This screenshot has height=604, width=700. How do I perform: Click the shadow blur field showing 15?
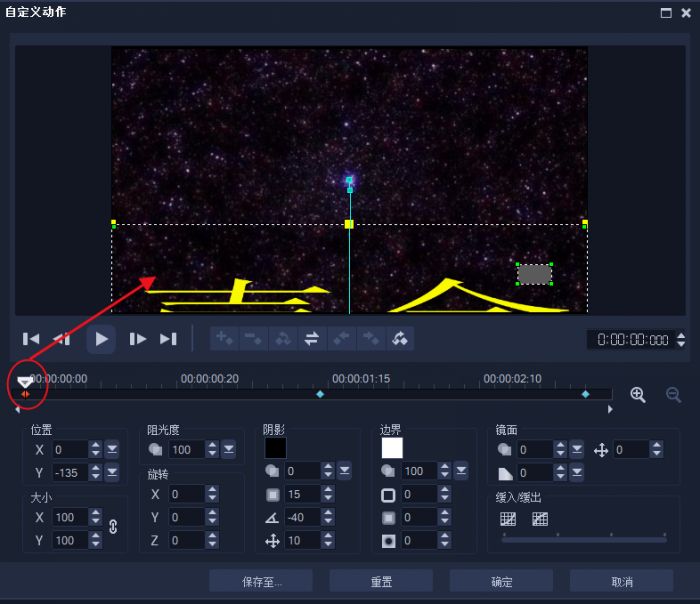tap(303, 494)
